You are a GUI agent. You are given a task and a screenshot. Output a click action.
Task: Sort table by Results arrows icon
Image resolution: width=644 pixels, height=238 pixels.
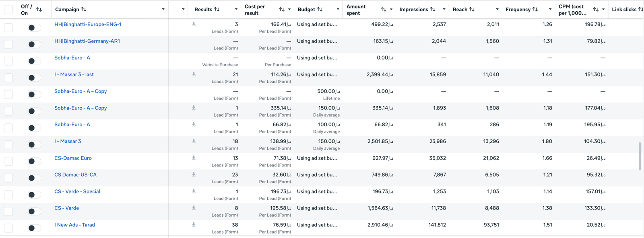click(217, 9)
